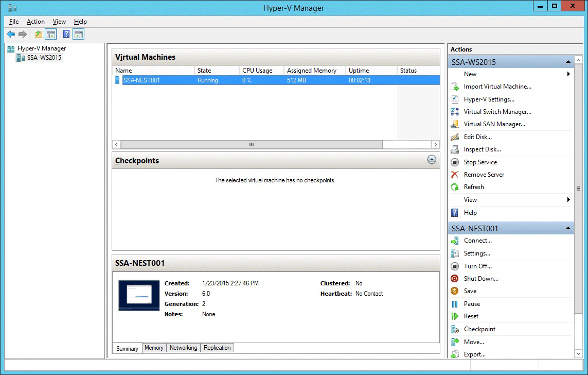Viewport: 588px width, 375px height.
Task: Switch to the Memory tab
Action: 154,348
